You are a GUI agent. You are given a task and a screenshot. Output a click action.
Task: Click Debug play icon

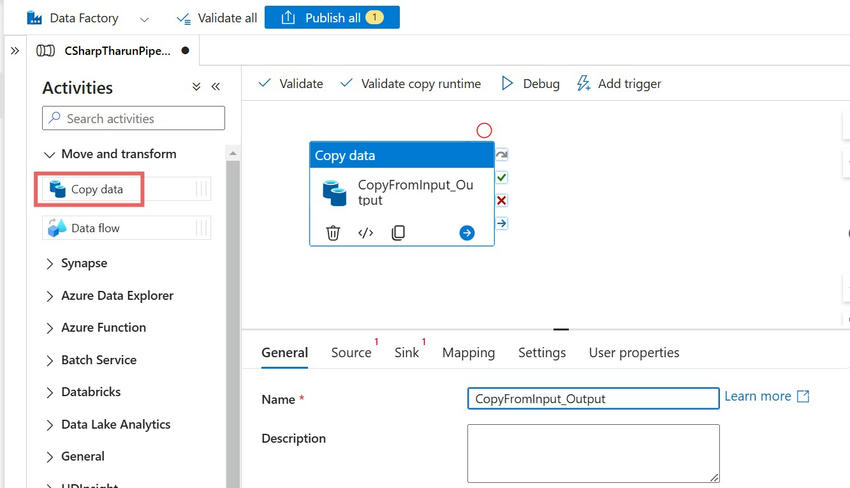[x=507, y=84]
